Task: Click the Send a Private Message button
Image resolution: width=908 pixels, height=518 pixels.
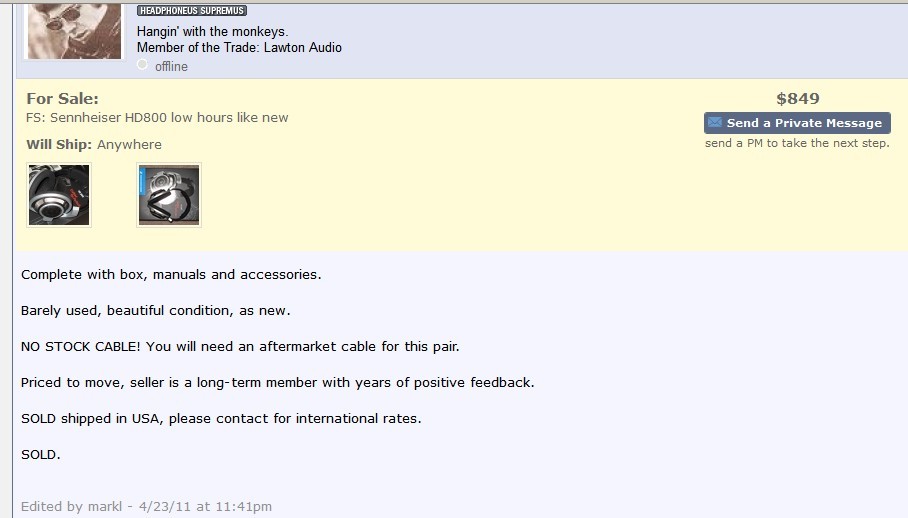Action: click(797, 123)
